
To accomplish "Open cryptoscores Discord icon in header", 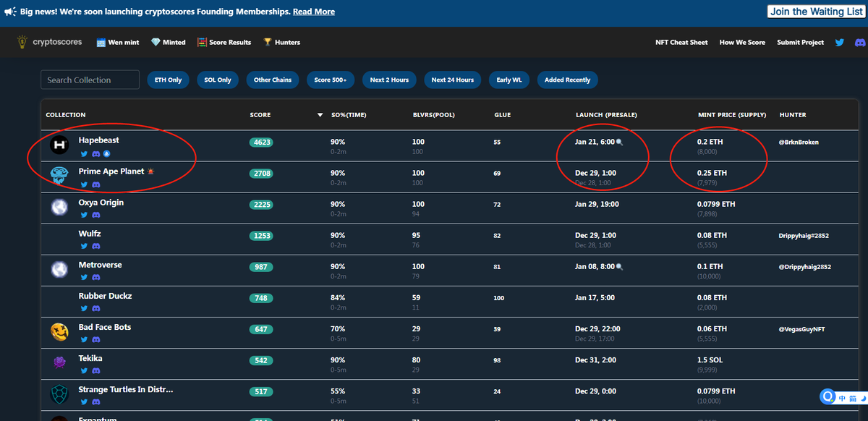I will (859, 43).
